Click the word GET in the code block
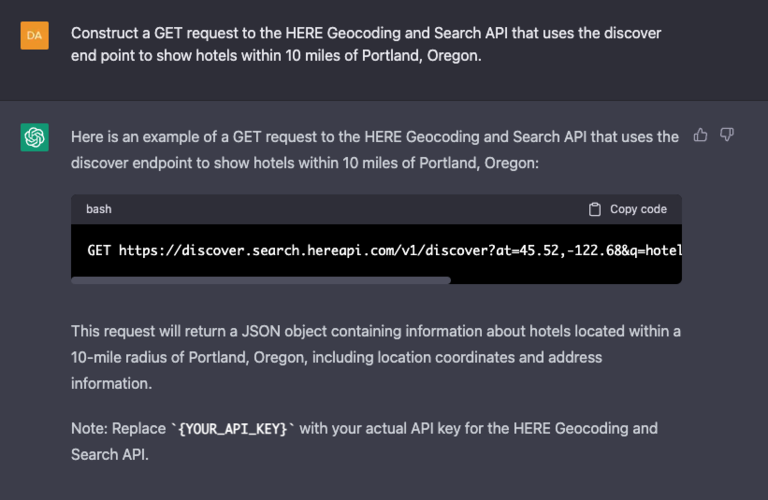 [x=99, y=250]
